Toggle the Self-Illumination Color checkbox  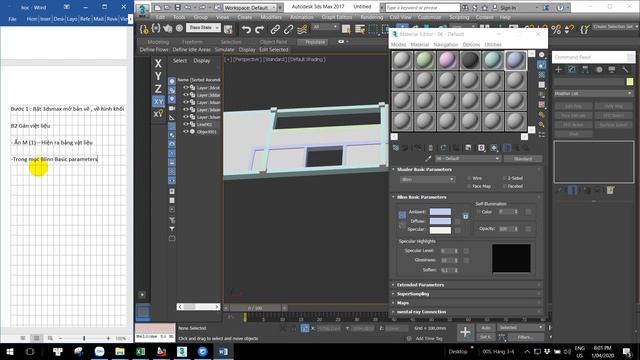tap(479, 212)
